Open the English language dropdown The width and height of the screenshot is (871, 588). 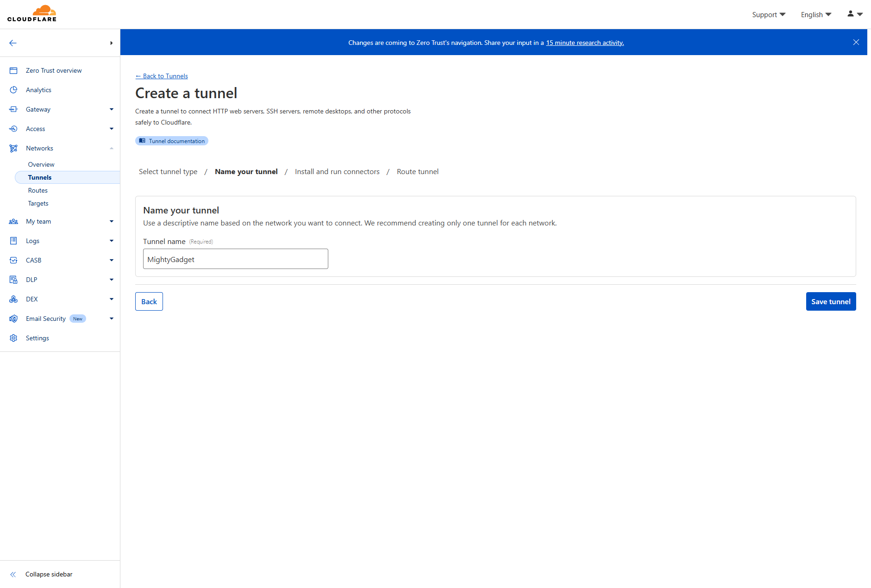coord(815,14)
